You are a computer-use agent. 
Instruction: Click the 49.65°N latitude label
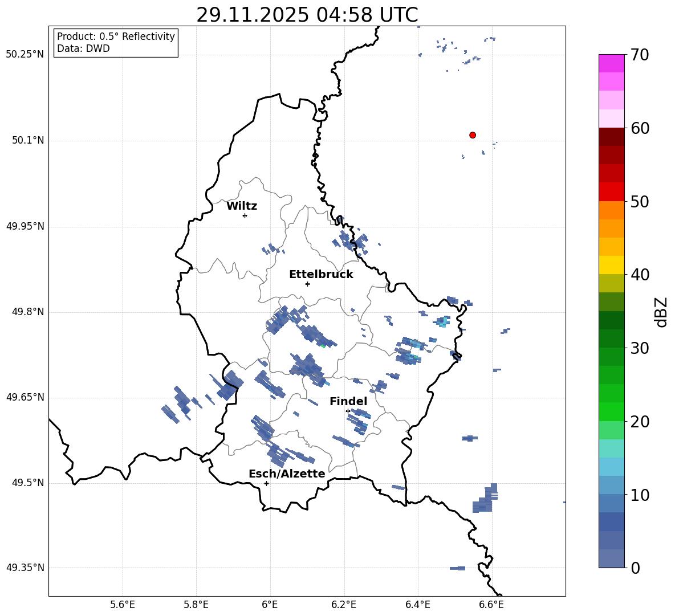25,398
